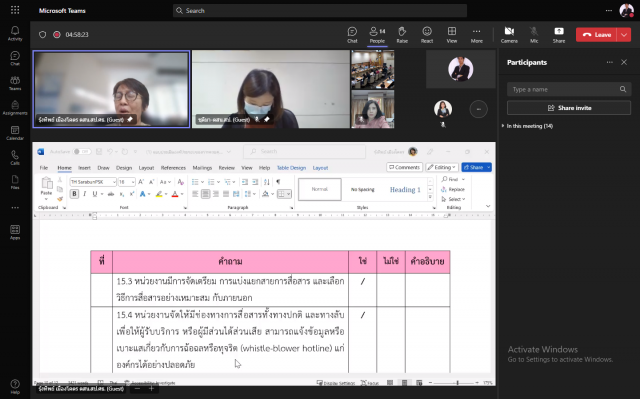
Task: Open Chat in the Teams left sidebar
Action: [x=15, y=58]
